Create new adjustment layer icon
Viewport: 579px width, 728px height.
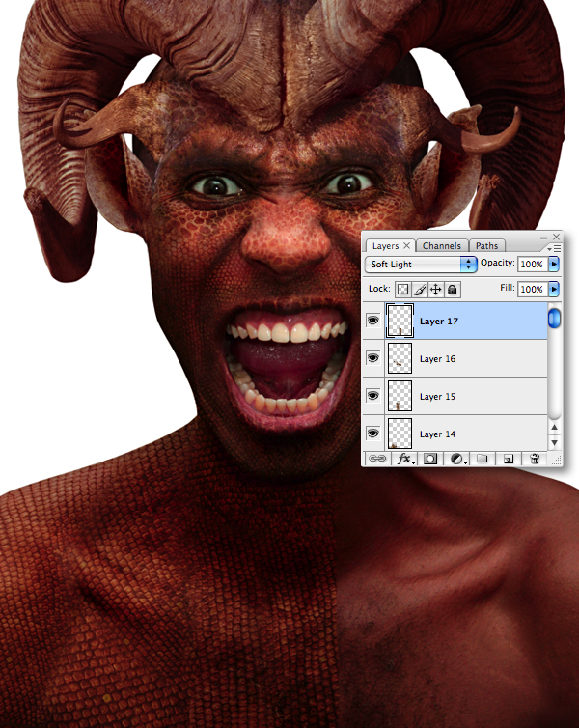click(457, 459)
